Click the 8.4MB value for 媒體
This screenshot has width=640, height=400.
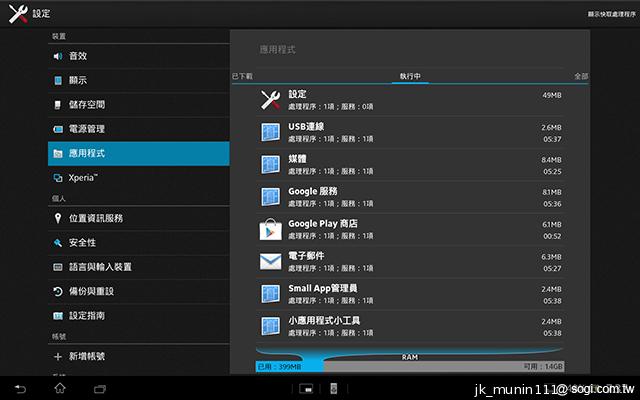click(551, 160)
